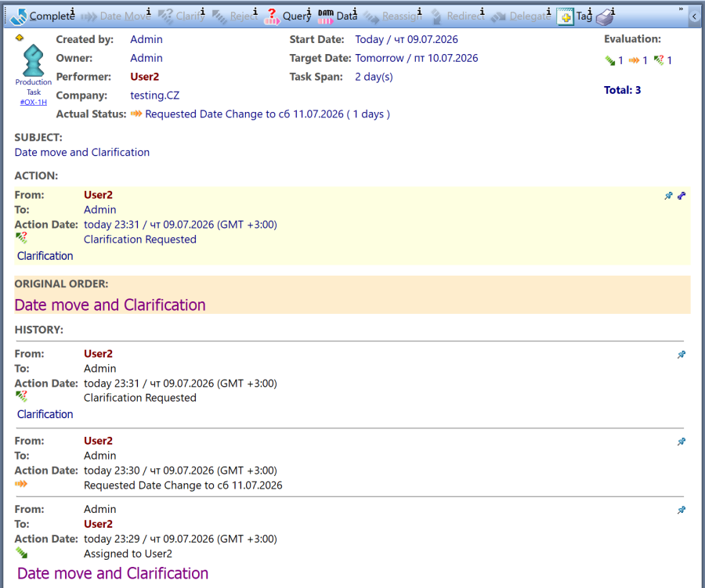This screenshot has height=588, width=705.
Task: Click the Tag toolbar button
Action: [x=575, y=16]
